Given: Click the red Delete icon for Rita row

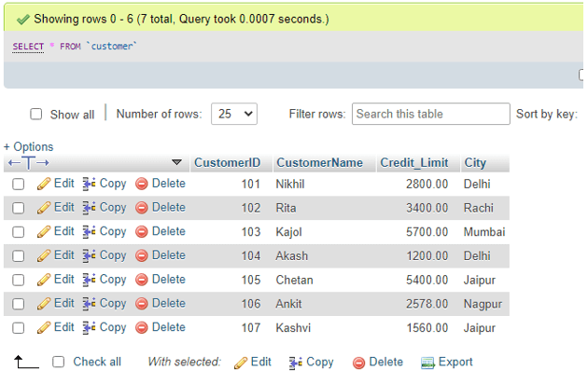Looking at the screenshot, I should pyautogui.click(x=141, y=208).
